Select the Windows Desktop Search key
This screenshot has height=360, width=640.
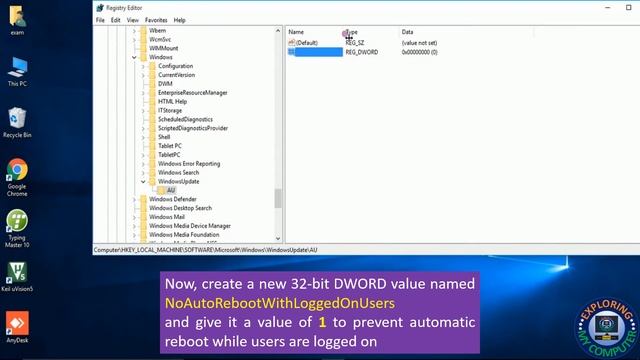tap(180, 208)
